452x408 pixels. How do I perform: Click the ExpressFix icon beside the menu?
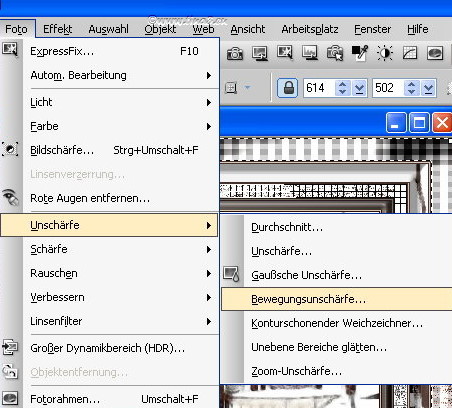click(x=10, y=49)
